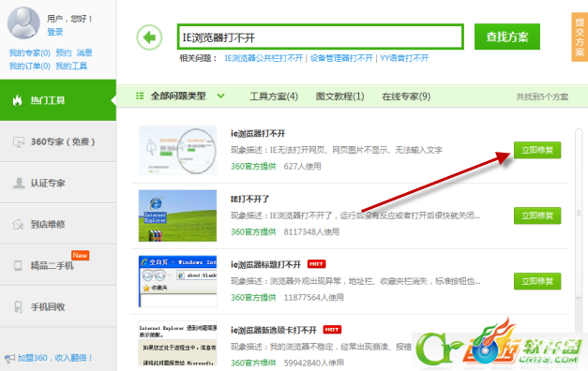
Task: Click the Internet Explorer desktop thumbnail
Action: (x=178, y=215)
